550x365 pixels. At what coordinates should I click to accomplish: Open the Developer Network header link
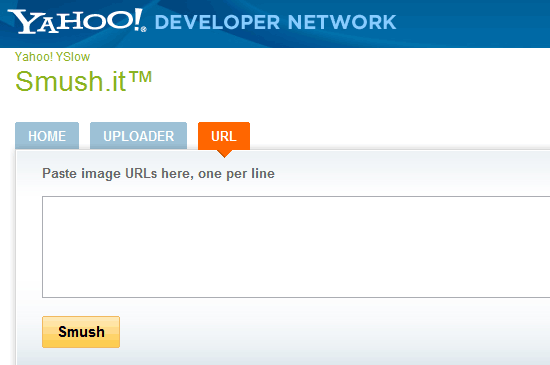(275, 22)
